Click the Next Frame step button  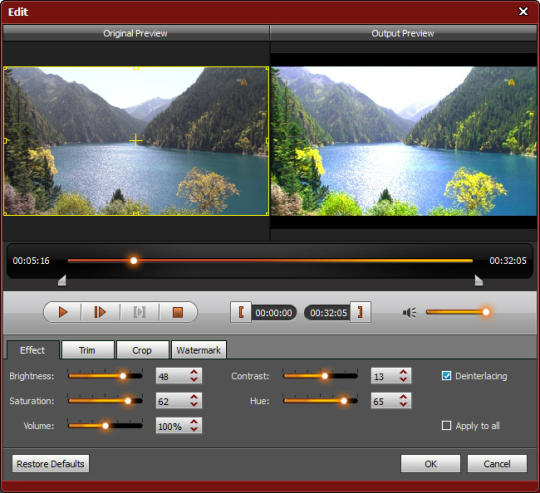[x=100, y=312]
